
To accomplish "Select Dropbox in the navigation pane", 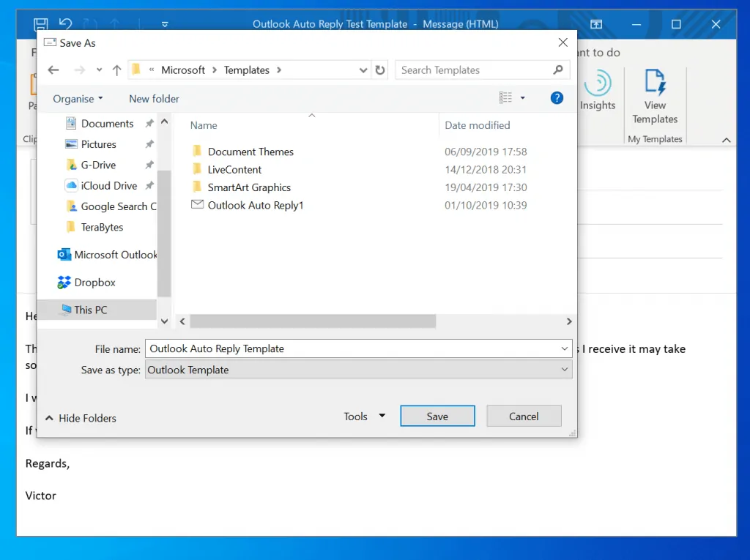I will click(x=94, y=283).
